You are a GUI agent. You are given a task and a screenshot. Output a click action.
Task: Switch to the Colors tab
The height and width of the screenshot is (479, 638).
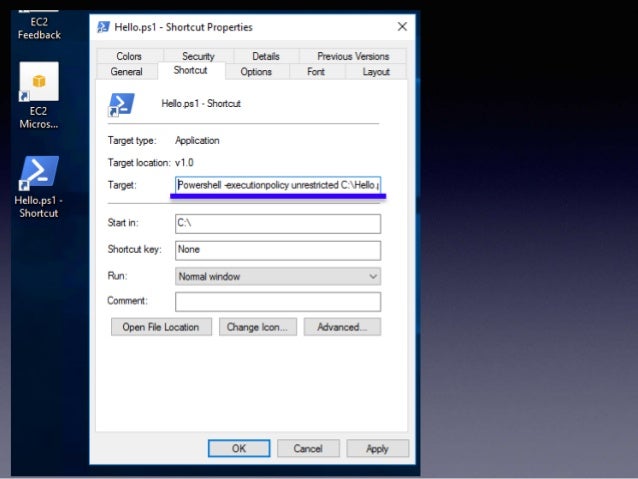pos(129,56)
